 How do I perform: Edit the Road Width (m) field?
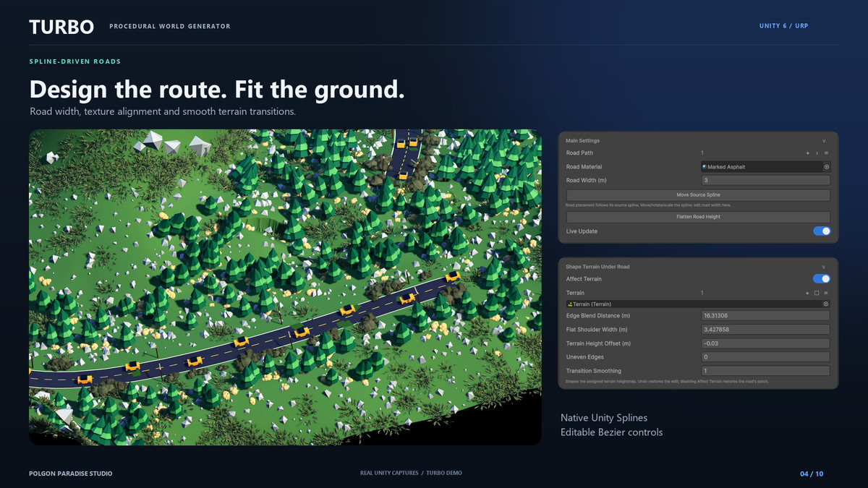tap(766, 181)
